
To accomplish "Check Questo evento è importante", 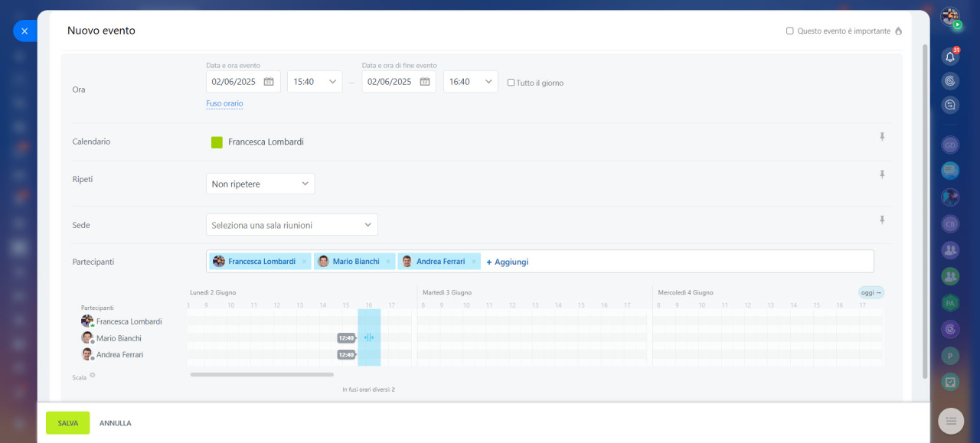I will [x=790, y=31].
